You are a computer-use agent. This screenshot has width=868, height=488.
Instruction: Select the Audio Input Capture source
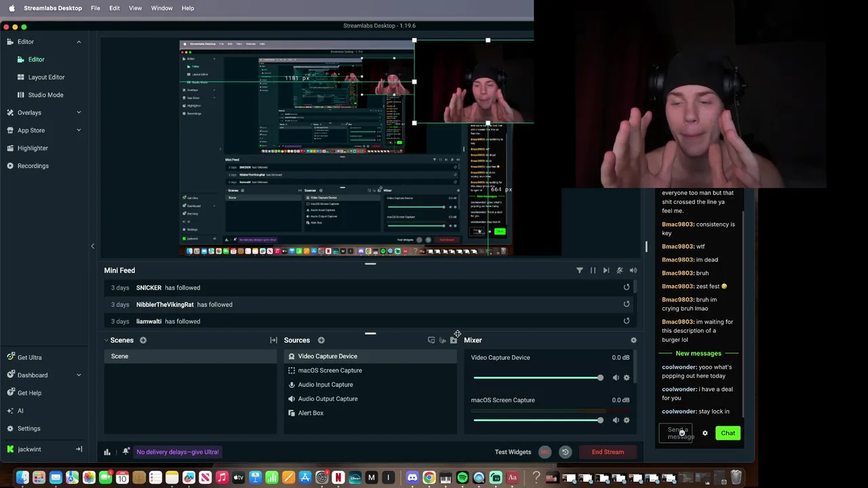[x=370, y=385]
